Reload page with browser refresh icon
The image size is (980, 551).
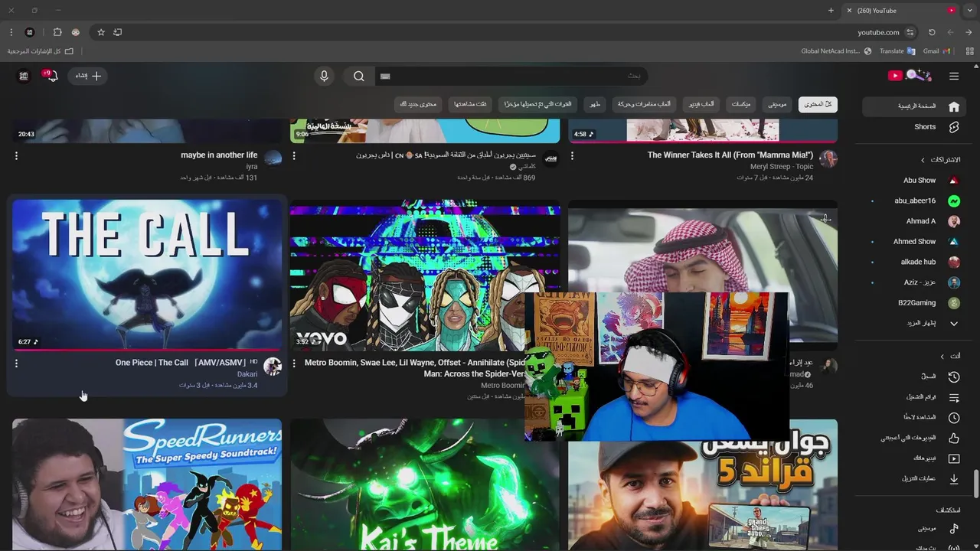pyautogui.click(x=932, y=32)
